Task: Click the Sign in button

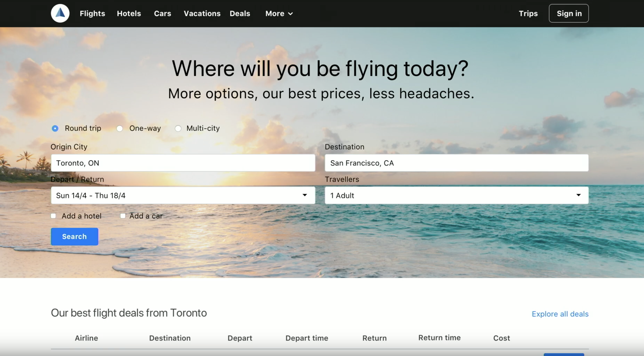Action: pos(569,14)
